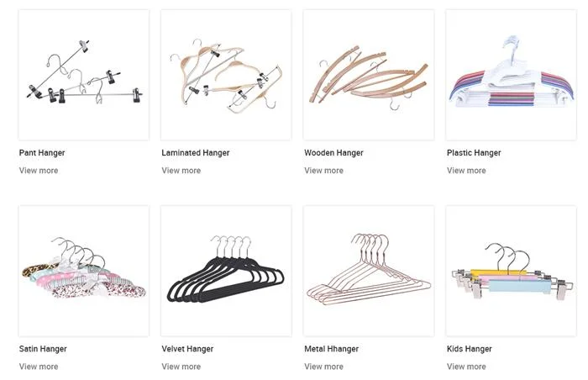Viewport: 588px width, 380px height.
Task: Click the Velvet Hanger title
Action: pyautogui.click(x=187, y=349)
